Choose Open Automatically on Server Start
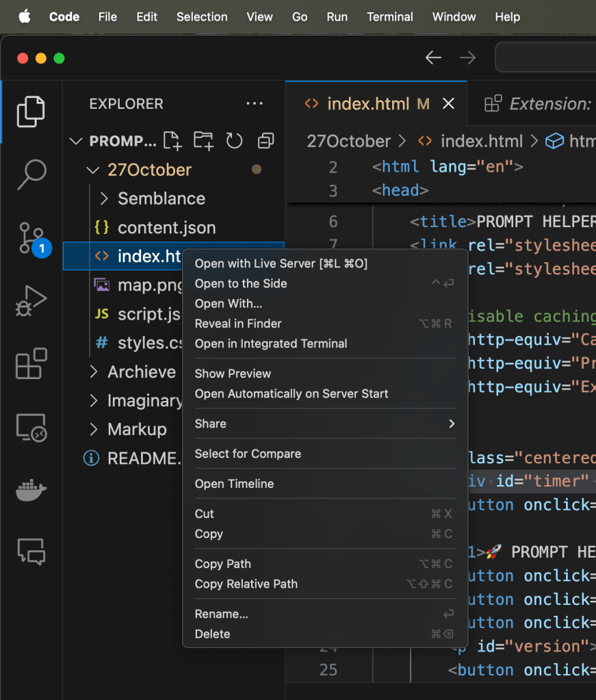 pos(325,393)
